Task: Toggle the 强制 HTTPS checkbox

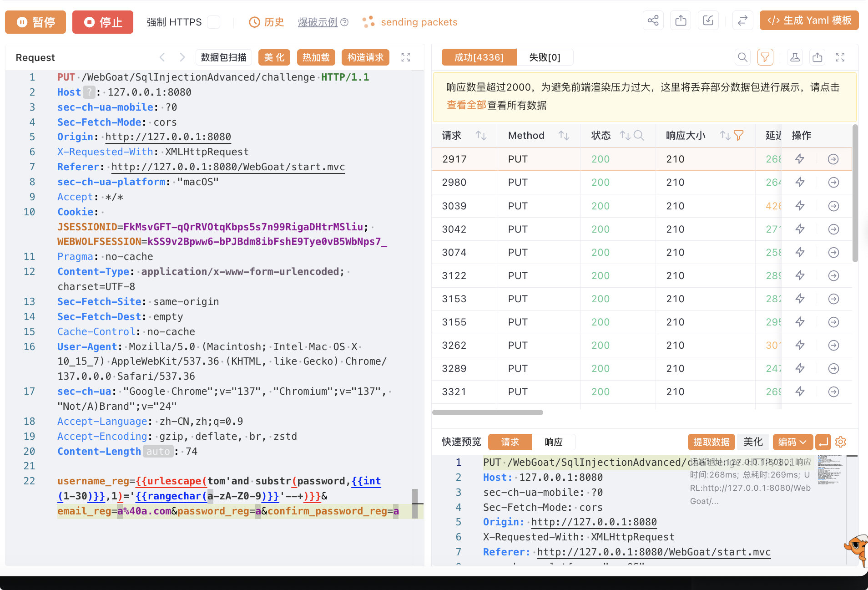Action: pos(214,22)
